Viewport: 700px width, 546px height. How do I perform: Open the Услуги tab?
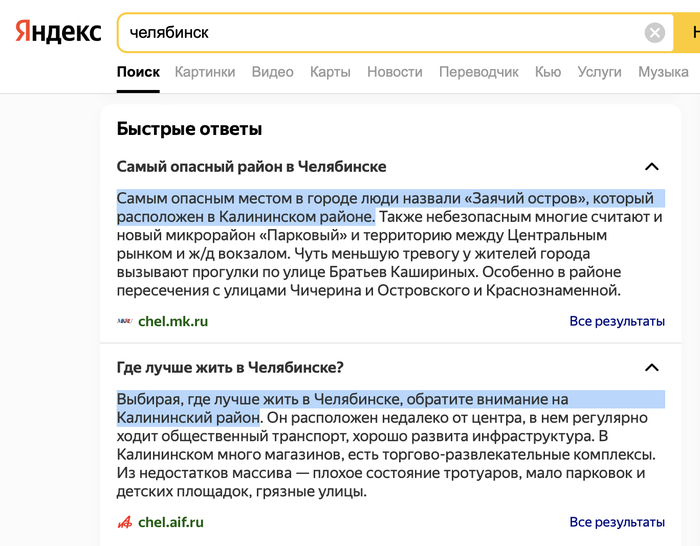pos(599,72)
